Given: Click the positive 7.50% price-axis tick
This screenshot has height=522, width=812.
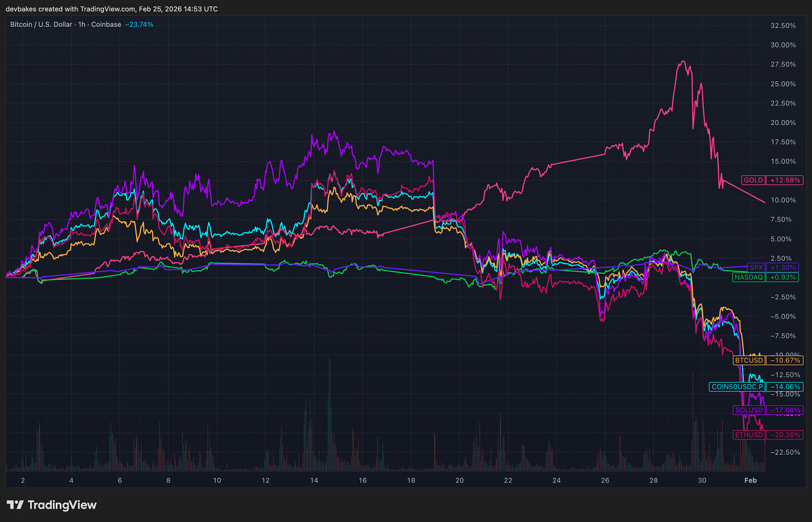Looking at the screenshot, I should [781, 220].
